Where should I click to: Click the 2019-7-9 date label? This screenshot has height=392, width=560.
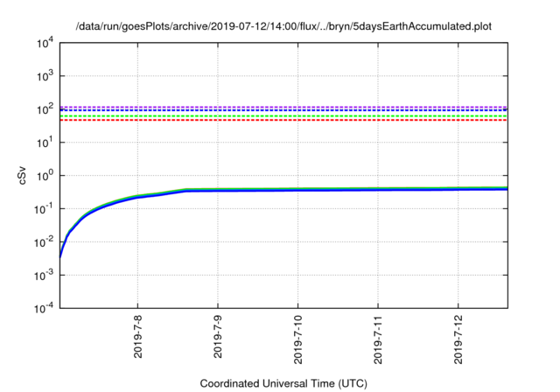tap(218, 336)
